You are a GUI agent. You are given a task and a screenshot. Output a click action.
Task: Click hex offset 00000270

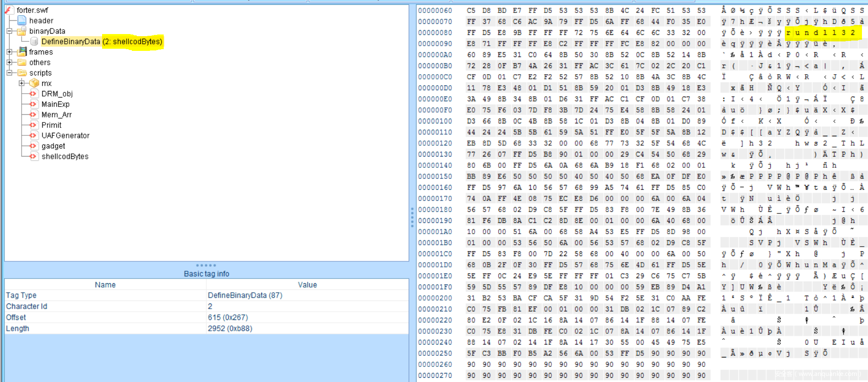click(435, 375)
